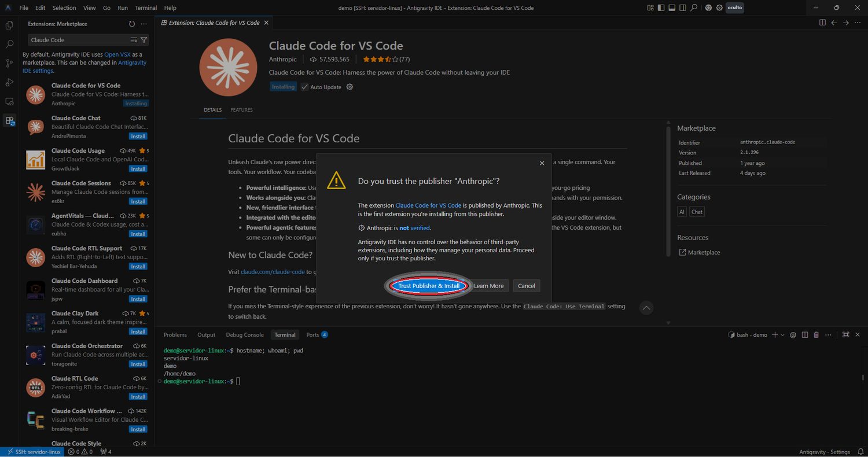Click Trust Publisher & Install
Image resolution: width=868 pixels, height=457 pixels.
tap(429, 286)
